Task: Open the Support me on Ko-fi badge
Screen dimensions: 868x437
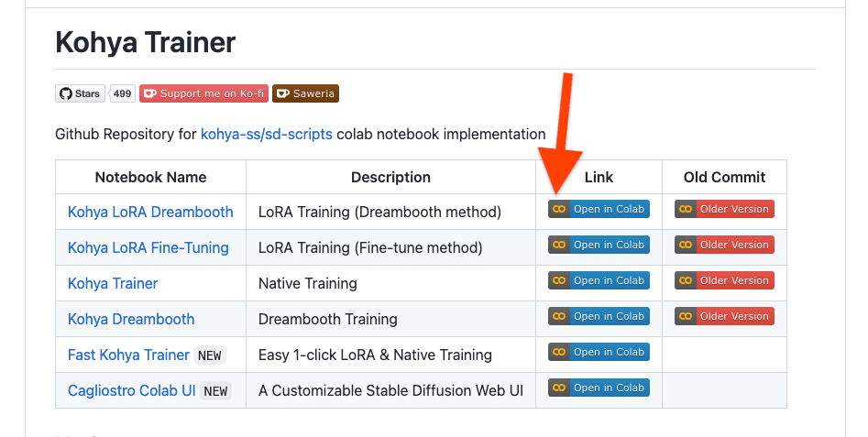Action: click(x=203, y=93)
